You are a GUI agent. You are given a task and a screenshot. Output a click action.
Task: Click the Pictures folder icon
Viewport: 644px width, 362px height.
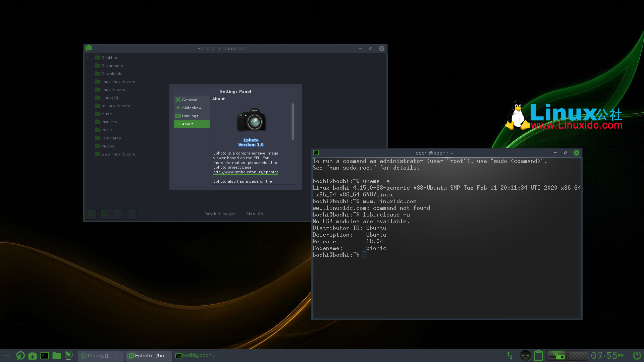[98, 122]
